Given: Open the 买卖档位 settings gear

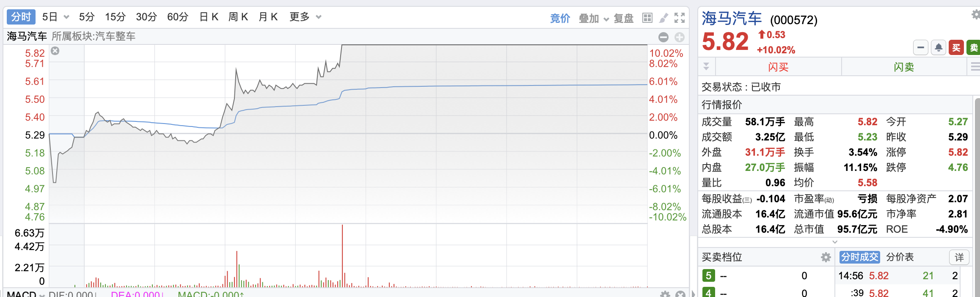Looking at the screenshot, I should click(826, 257).
